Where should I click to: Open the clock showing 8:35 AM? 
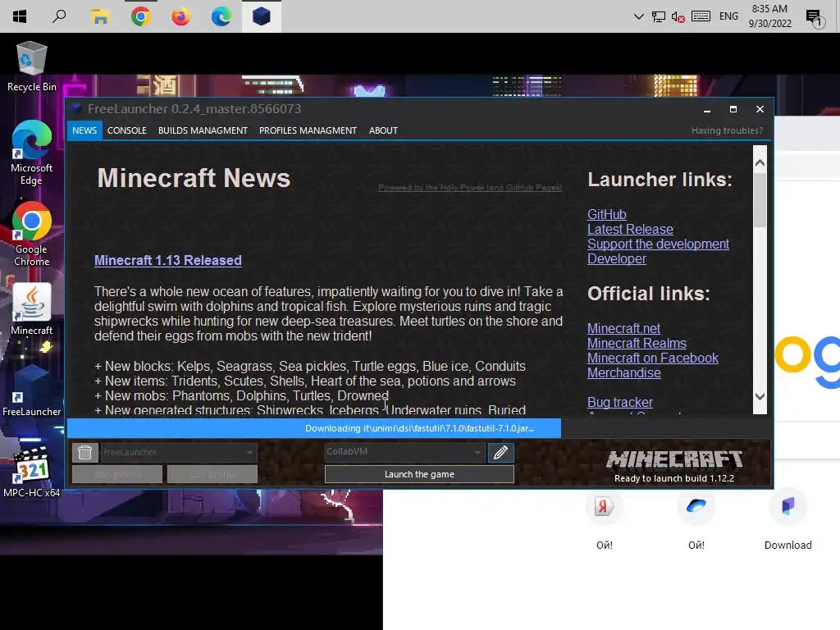tap(769, 16)
